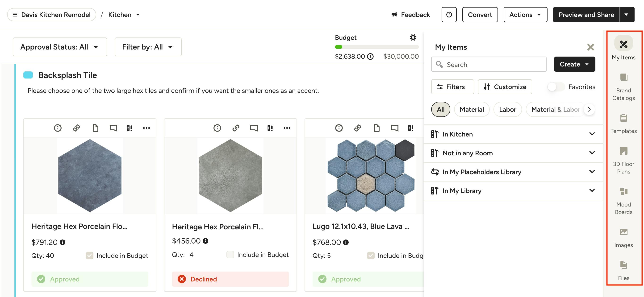644x297 pixels.
Task: Open Approval Status dropdown
Action: [x=60, y=47]
